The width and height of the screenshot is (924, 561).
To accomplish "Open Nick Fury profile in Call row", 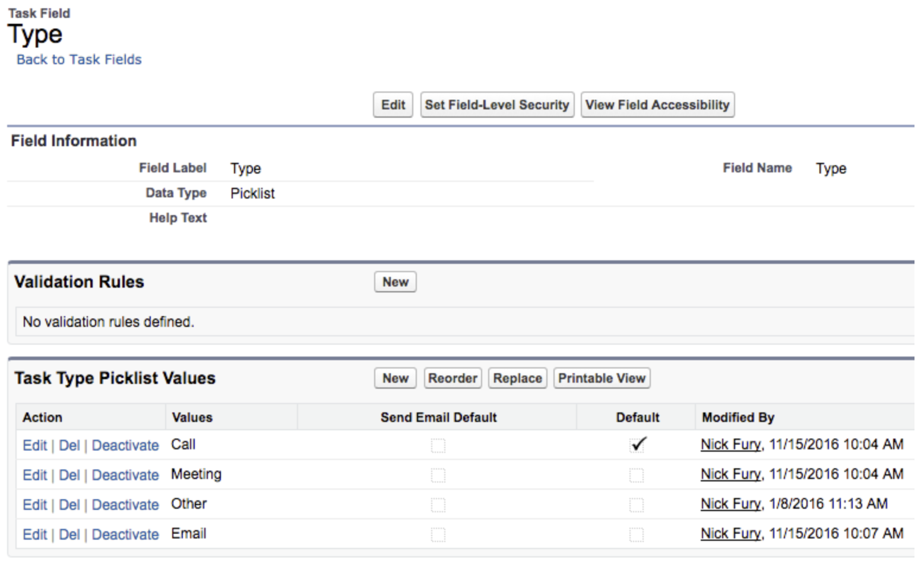I will (x=730, y=445).
